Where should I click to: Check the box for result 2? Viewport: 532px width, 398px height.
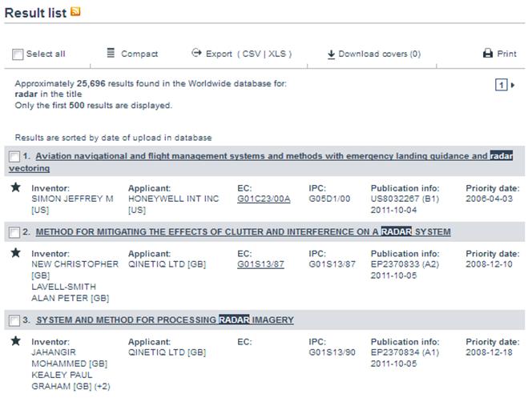(x=14, y=232)
